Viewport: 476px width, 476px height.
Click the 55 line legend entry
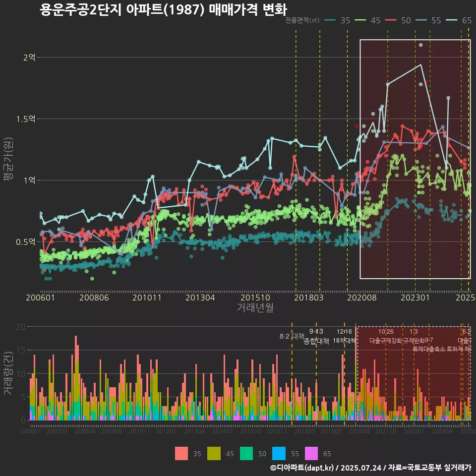tap(428, 20)
